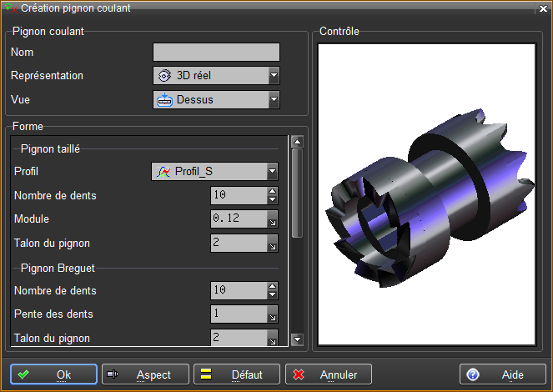The width and height of the screenshot is (553, 392).
Task: Open the Profil dropdown arrow
Action: [272, 172]
